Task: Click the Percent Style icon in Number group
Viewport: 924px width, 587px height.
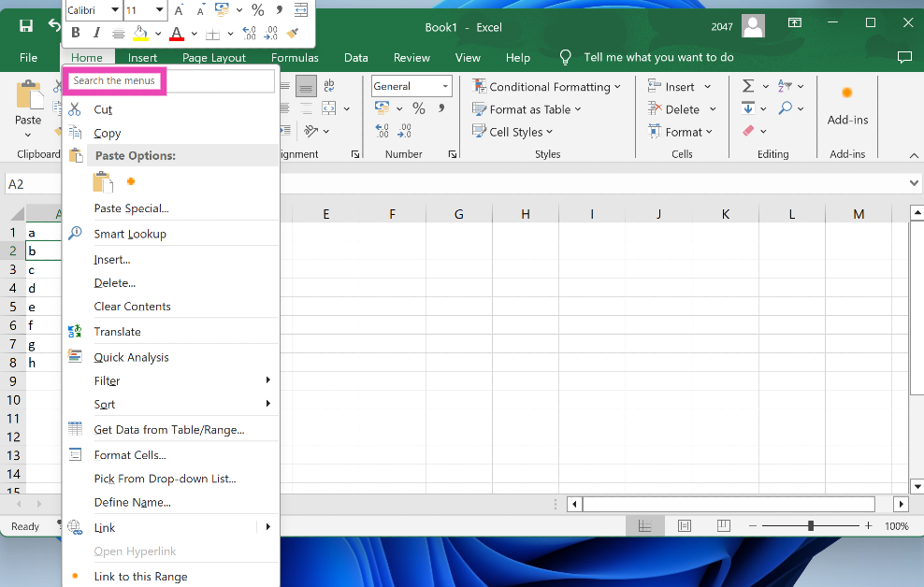Action: 419,108
